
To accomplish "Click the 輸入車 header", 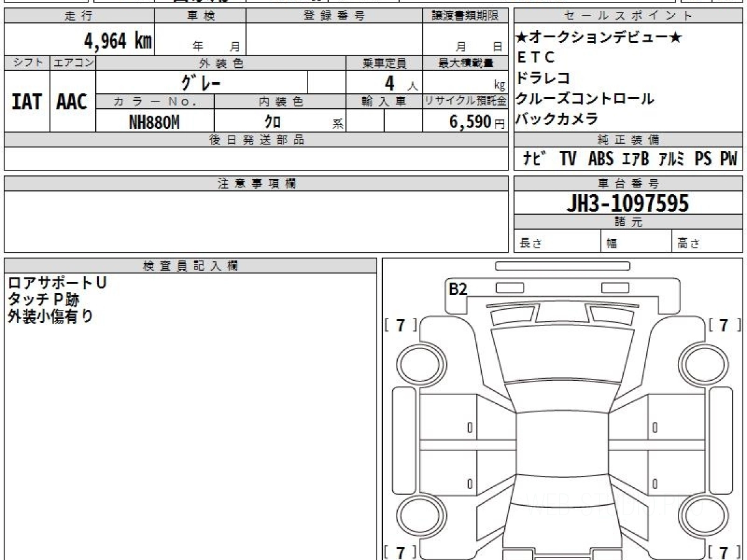I will (x=384, y=101).
